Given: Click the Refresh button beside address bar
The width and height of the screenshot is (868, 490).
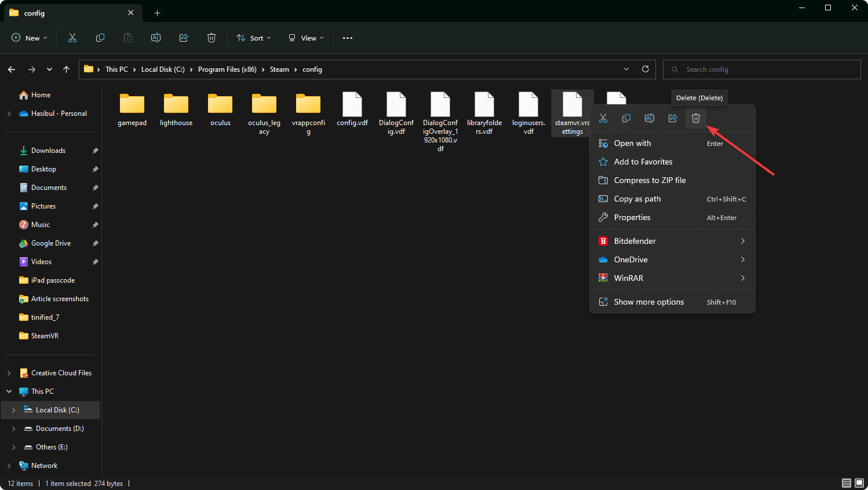Looking at the screenshot, I should (645, 69).
